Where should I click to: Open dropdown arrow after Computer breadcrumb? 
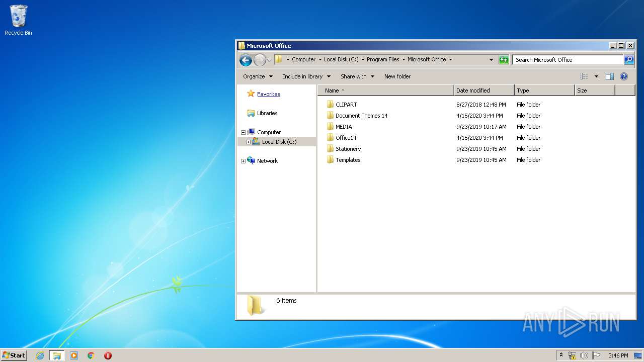[x=320, y=59]
